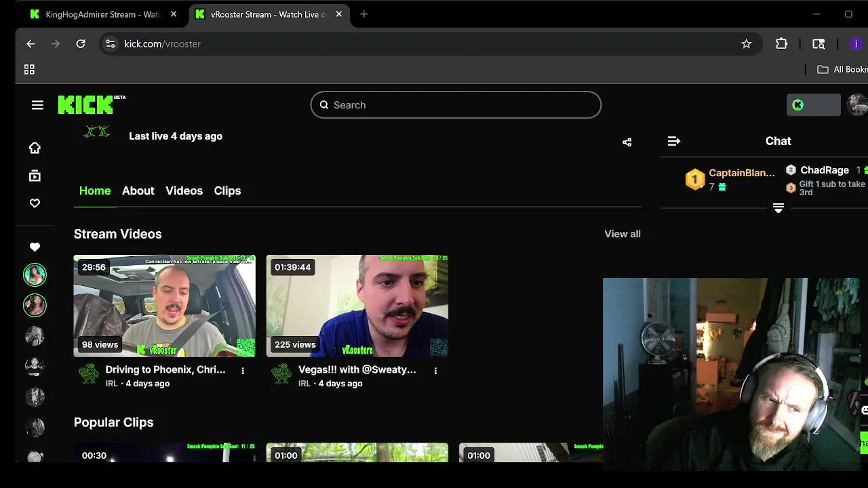The width and height of the screenshot is (868, 488).
Task: Collapse chat with the arrow icon
Action: [x=673, y=141]
